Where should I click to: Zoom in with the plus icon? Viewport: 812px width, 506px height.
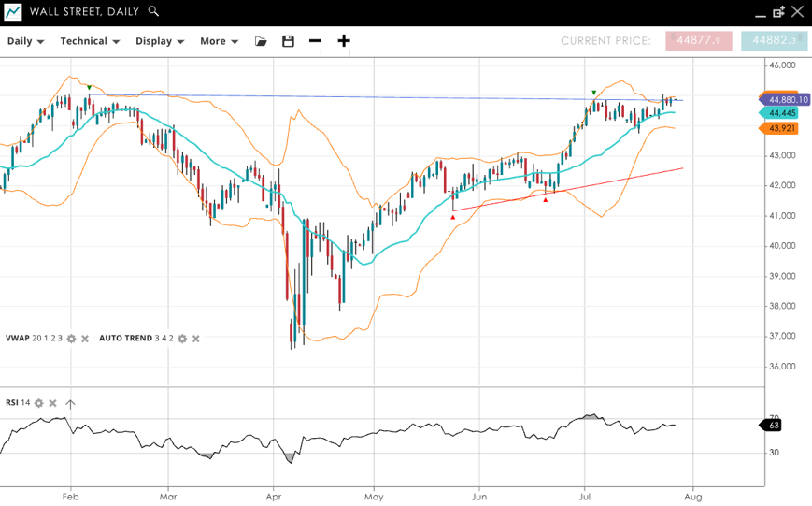point(344,41)
